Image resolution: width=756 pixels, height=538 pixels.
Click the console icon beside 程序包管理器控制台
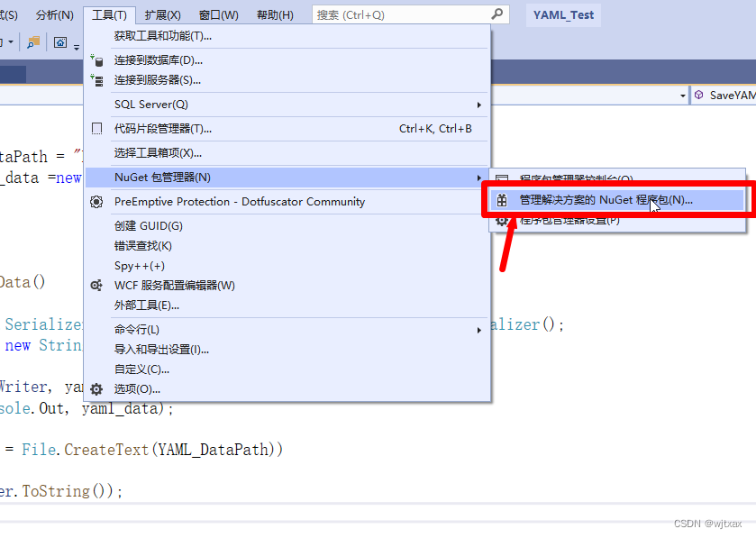tap(501, 177)
